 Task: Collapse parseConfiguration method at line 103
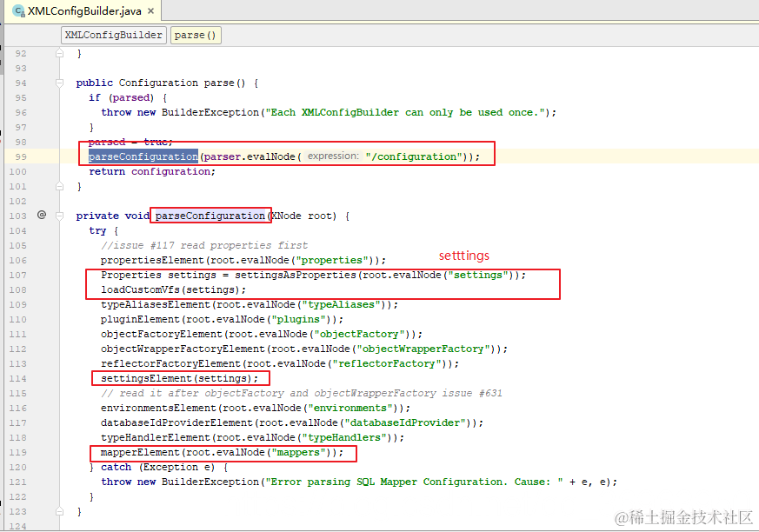point(59,216)
